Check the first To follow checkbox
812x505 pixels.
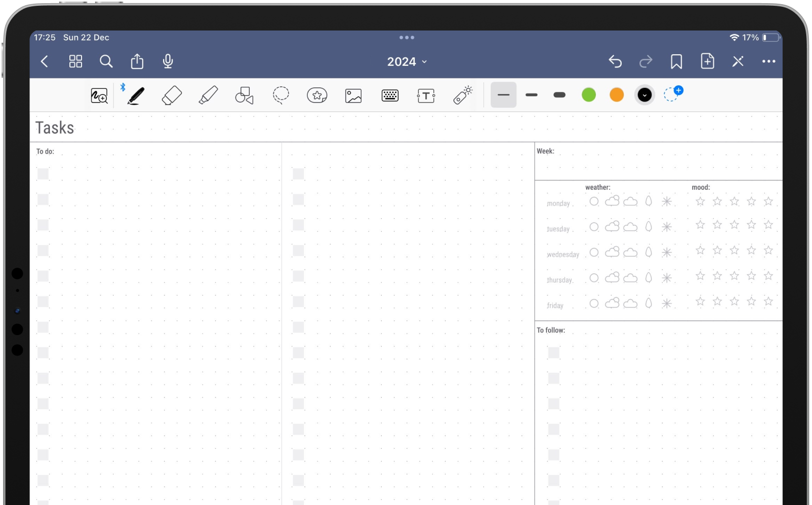pos(554,352)
